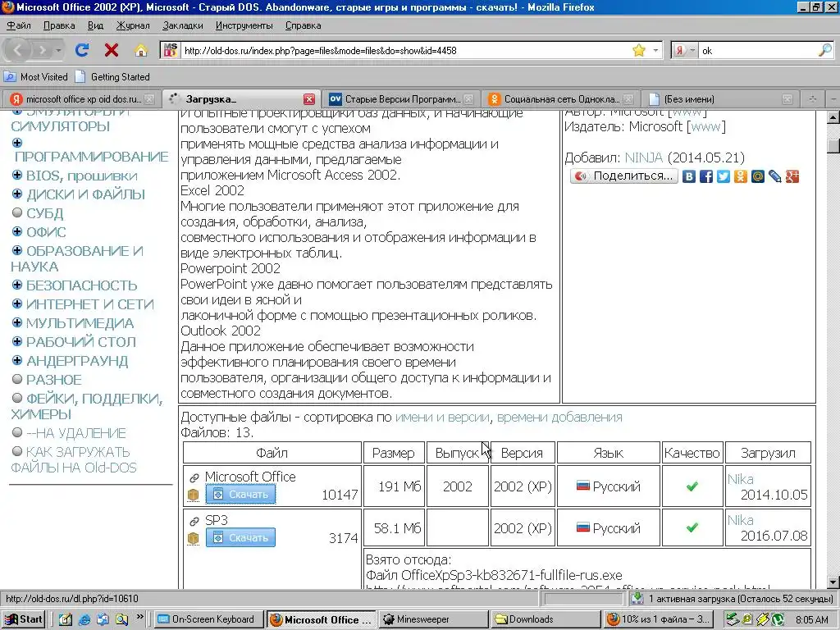
Task: Click the URL address field
Action: point(404,50)
